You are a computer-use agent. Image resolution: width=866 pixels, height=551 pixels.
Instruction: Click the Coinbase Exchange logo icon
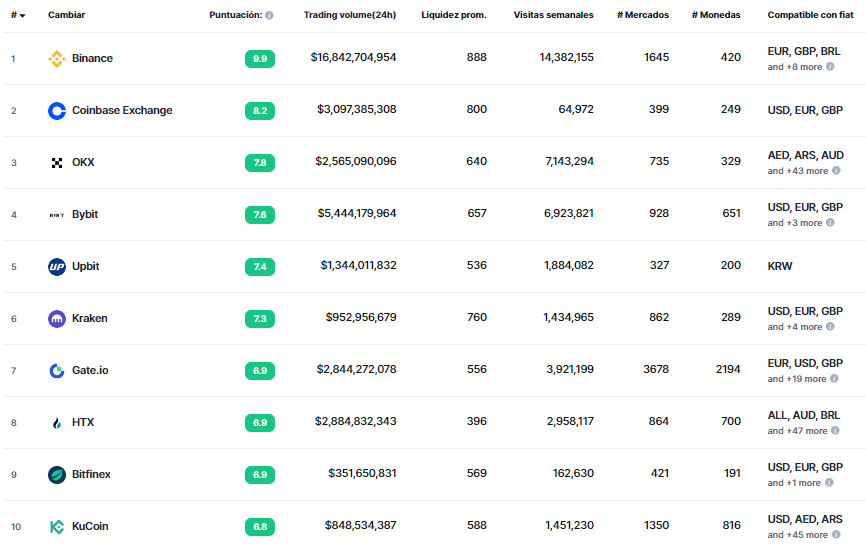pos(57,110)
